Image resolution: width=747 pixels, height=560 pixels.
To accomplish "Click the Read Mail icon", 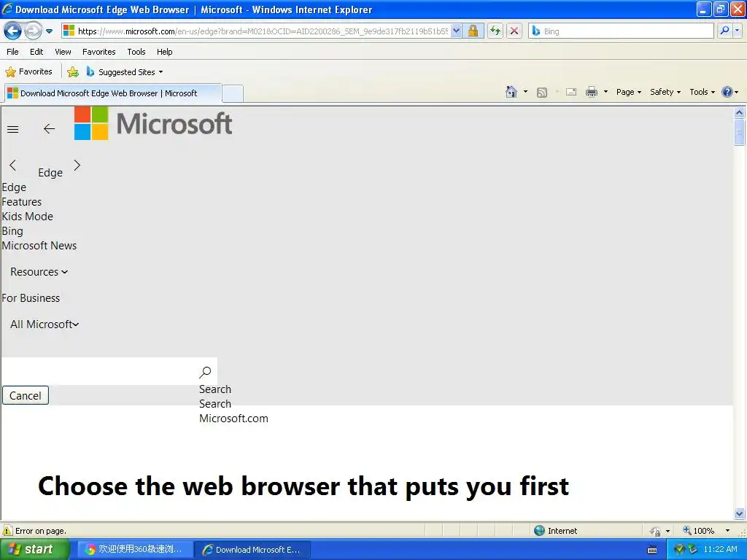I will (571, 92).
